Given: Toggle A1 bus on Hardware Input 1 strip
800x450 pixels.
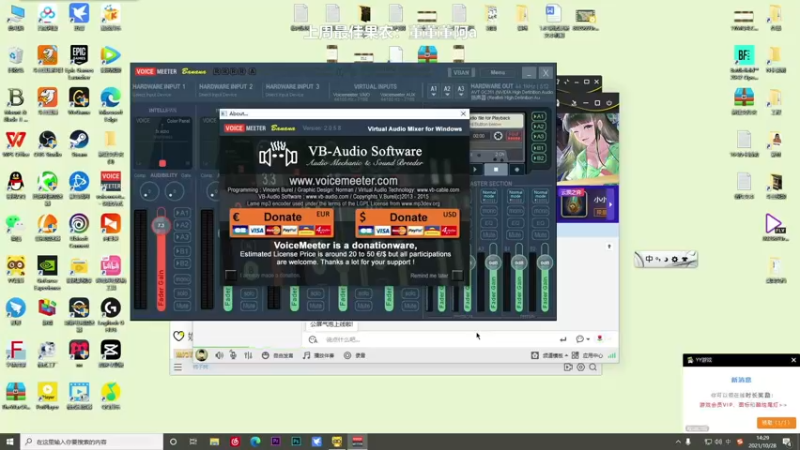Looking at the screenshot, I should click(182, 213).
